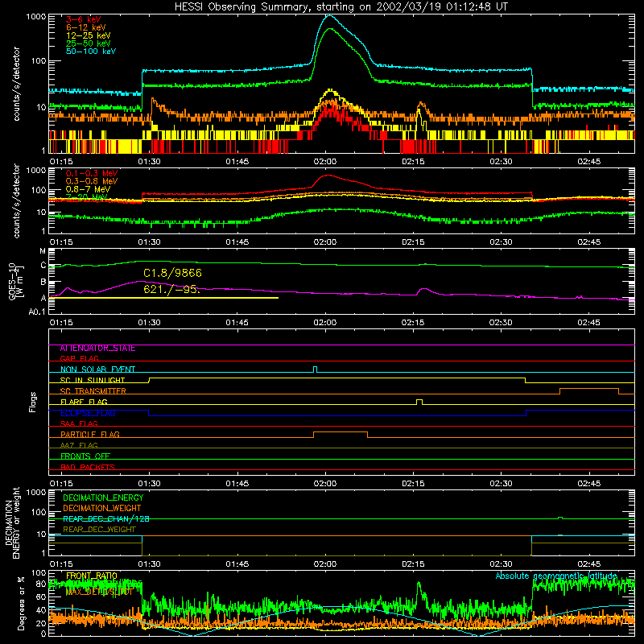Click the Absolute geomagnetic latitude label
This screenshot has height=644, width=644.
coord(556,576)
